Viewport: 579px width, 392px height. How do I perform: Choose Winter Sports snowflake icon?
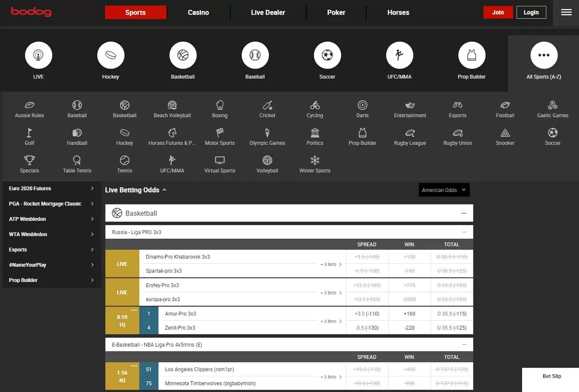pos(315,160)
